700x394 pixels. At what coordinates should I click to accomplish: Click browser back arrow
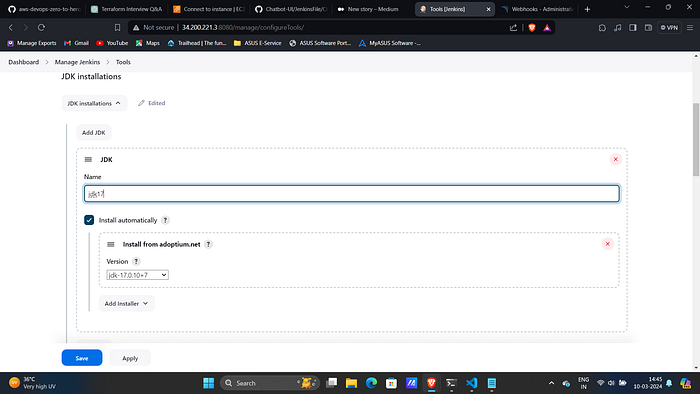click(11, 28)
